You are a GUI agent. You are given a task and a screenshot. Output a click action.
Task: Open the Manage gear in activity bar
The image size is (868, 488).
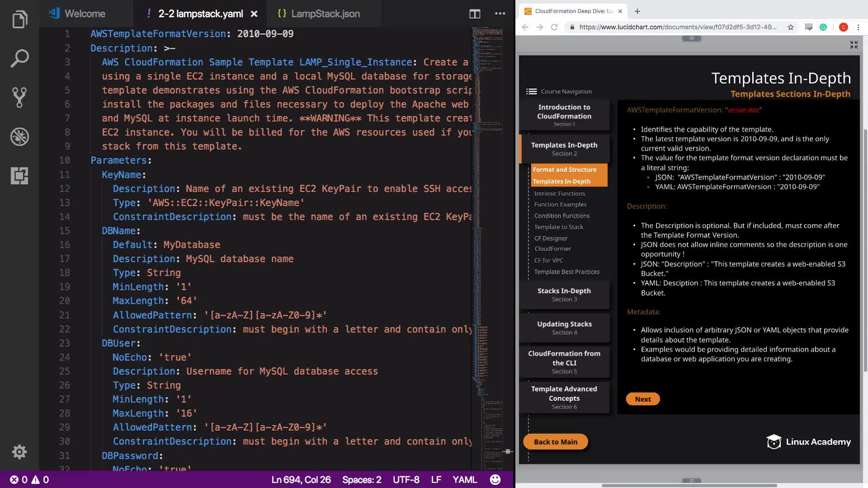19,451
